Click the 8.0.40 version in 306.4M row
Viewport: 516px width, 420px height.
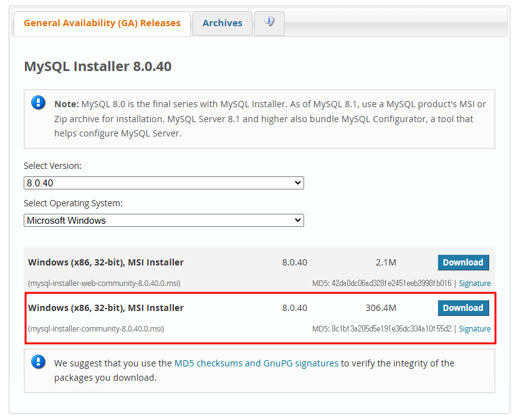click(295, 308)
